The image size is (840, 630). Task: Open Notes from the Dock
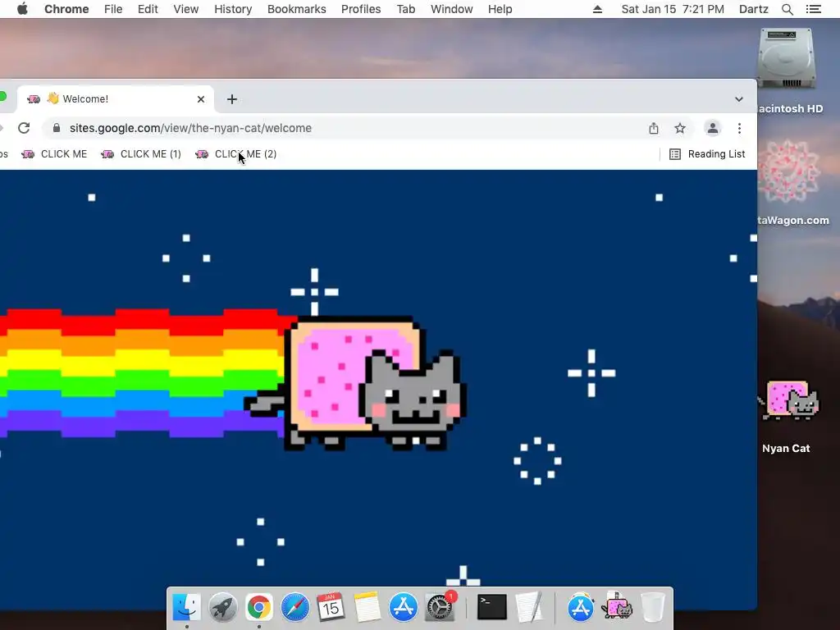(367, 608)
